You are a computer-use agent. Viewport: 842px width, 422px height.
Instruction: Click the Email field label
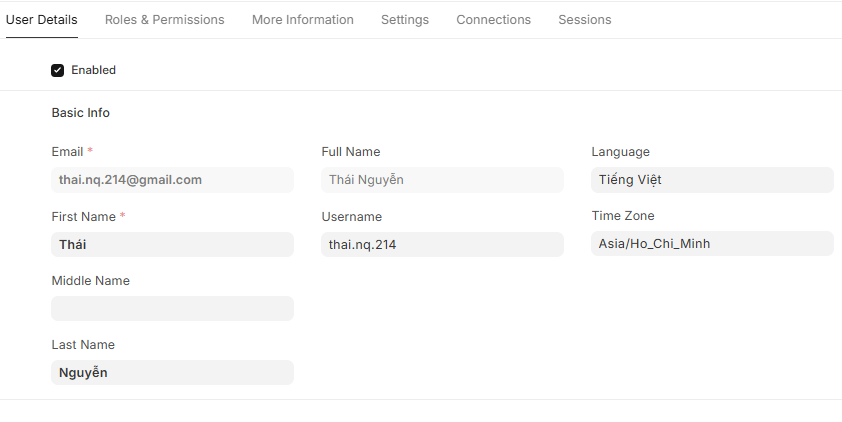point(68,152)
